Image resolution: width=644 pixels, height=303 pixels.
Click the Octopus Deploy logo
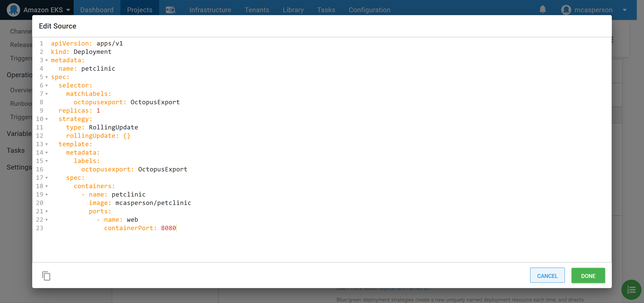[13, 10]
